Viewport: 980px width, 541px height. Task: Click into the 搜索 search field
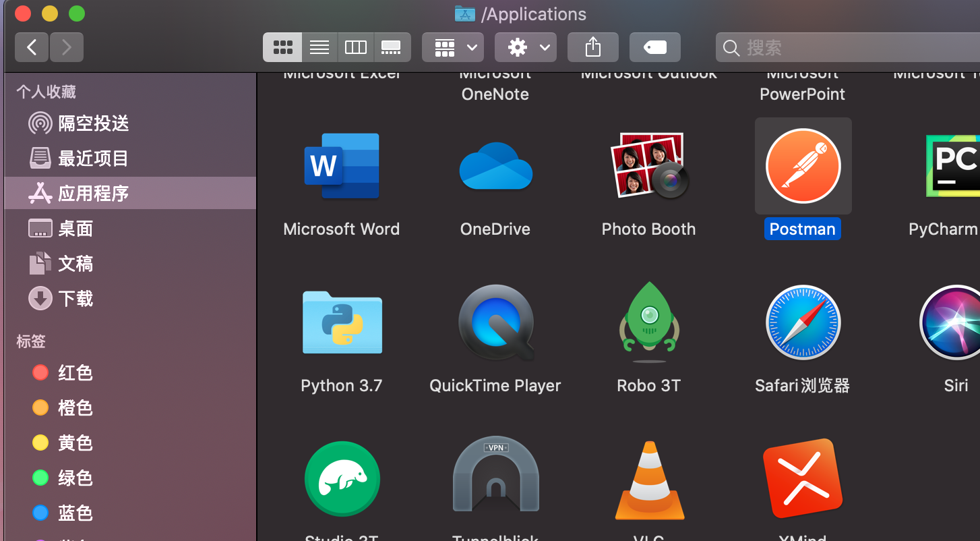point(848,48)
